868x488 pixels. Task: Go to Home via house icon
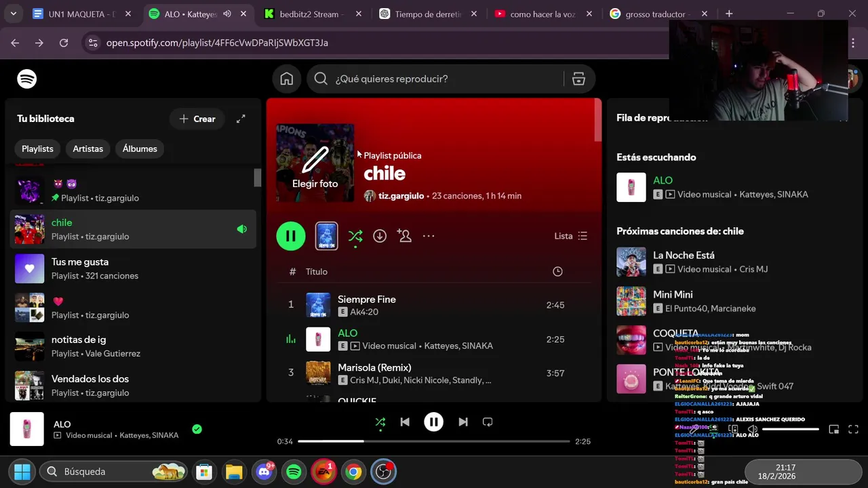[287, 79]
